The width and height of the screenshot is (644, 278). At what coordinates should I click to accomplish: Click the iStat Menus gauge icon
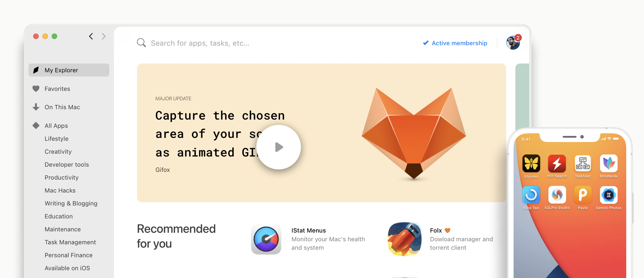(x=266, y=239)
